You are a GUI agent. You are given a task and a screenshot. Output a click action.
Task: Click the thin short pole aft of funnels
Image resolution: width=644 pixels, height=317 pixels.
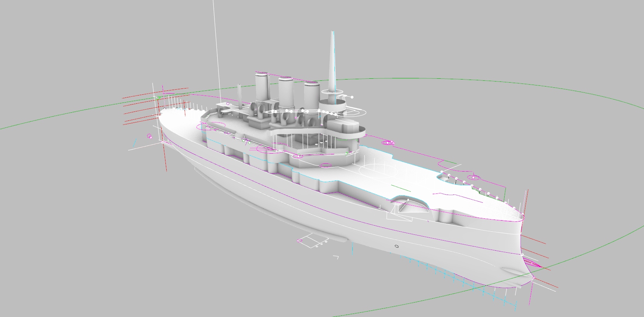pyautogui.click(x=240, y=96)
